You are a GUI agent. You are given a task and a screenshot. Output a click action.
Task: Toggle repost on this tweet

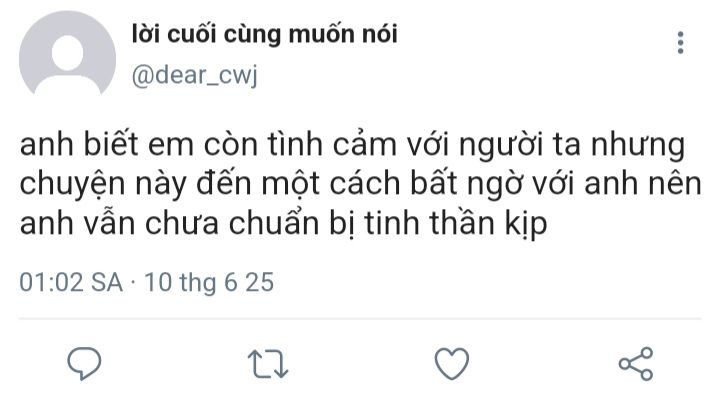point(268,364)
